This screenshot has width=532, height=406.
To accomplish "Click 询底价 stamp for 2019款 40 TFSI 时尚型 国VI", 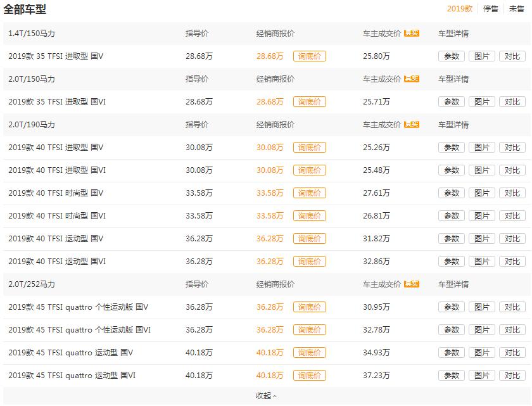I will pyautogui.click(x=310, y=215).
